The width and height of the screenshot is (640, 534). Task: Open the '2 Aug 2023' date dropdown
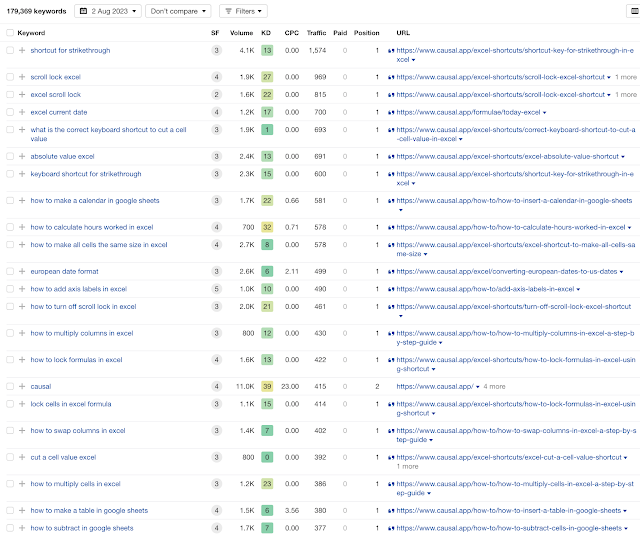pos(108,11)
